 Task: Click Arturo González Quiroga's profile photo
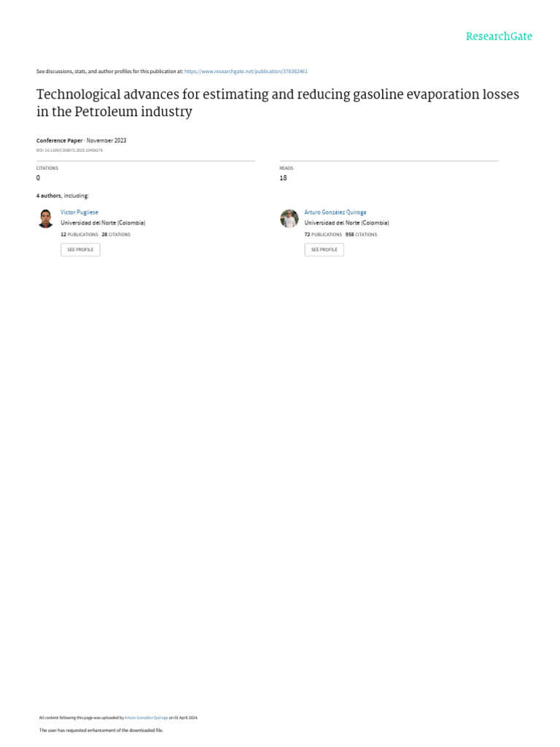[289, 219]
